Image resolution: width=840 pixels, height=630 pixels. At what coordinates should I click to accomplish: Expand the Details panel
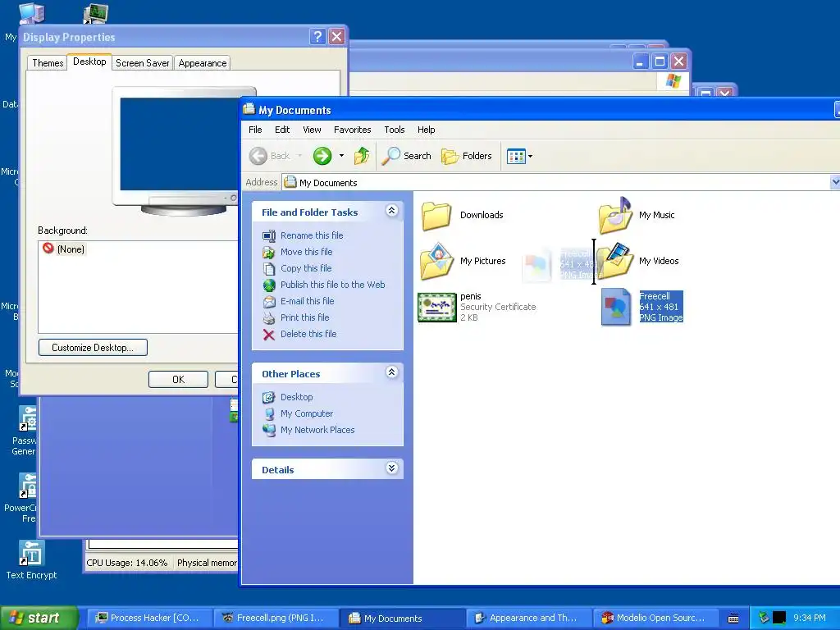coord(391,468)
